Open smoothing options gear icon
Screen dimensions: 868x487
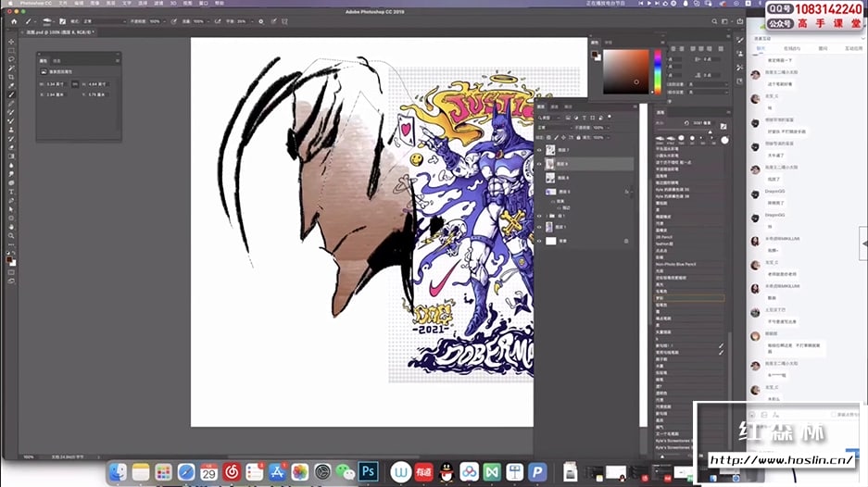261,21
